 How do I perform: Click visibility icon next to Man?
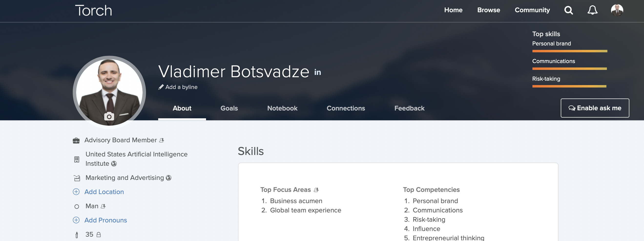tap(103, 206)
